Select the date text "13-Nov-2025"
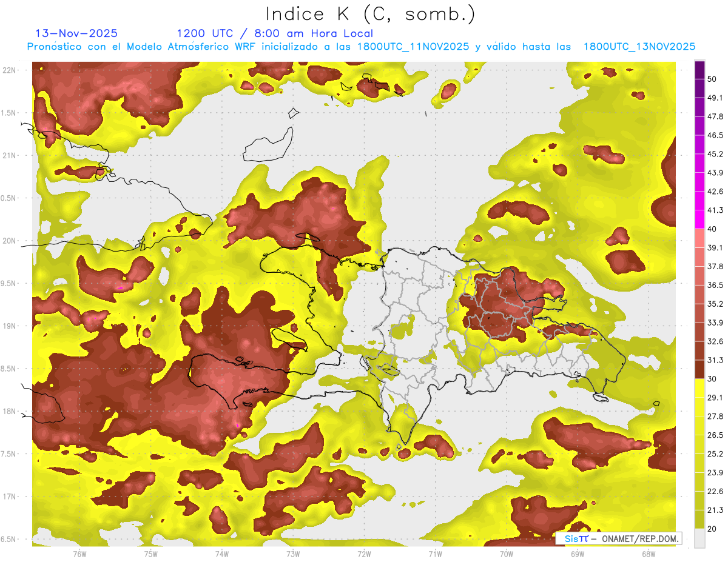This screenshot has width=728, height=562. 76,33
